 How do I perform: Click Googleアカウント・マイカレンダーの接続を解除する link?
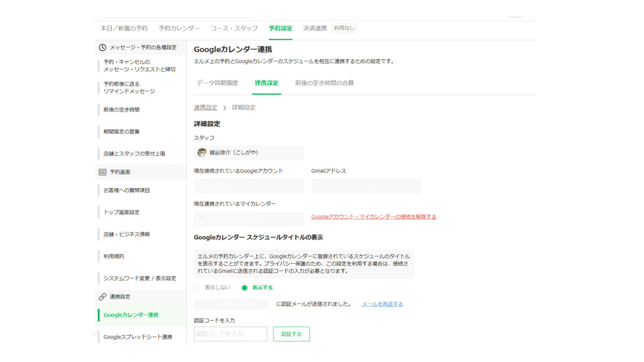[x=374, y=217]
